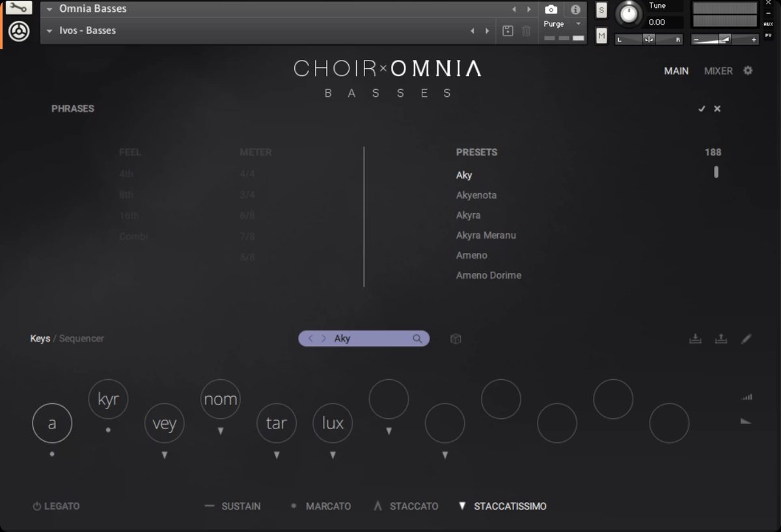
Task: Click the Aky preset search field
Action: point(364,339)
